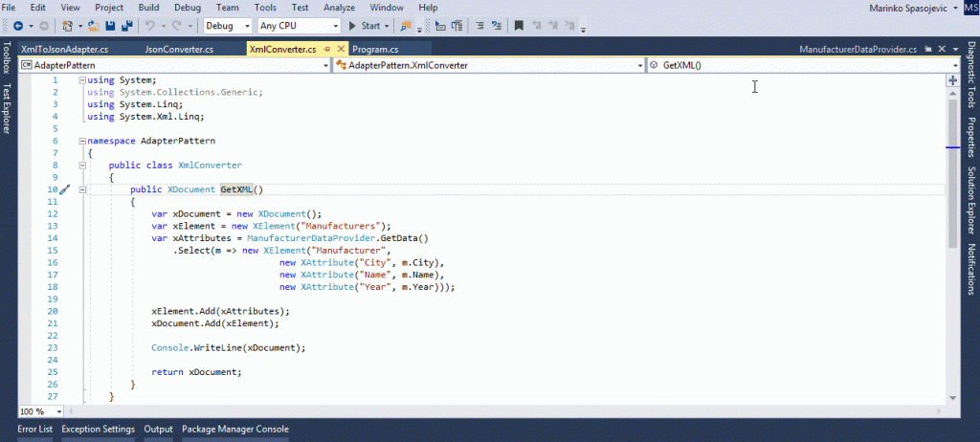Collapse the AdapterPattern namespace outline at line 6
980x442 pixels.
tap(83, 141)
